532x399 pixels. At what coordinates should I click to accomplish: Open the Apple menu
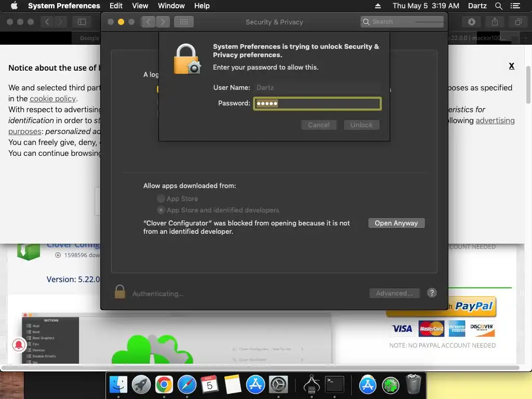click(14, 6)
